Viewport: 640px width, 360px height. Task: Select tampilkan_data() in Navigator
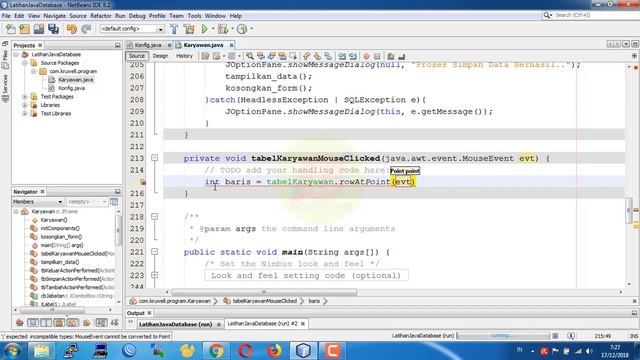[x=60, y=262]
